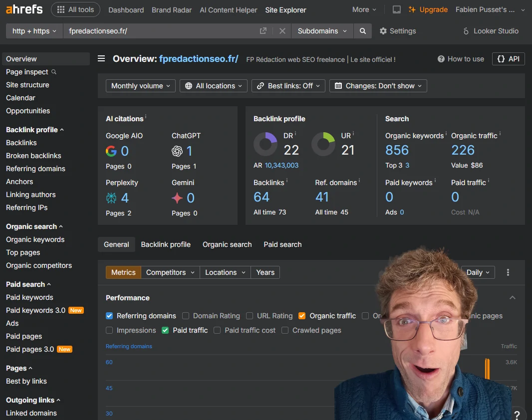
Task: Open the Subdomains mode dropdown
Action: click(322, 31)
